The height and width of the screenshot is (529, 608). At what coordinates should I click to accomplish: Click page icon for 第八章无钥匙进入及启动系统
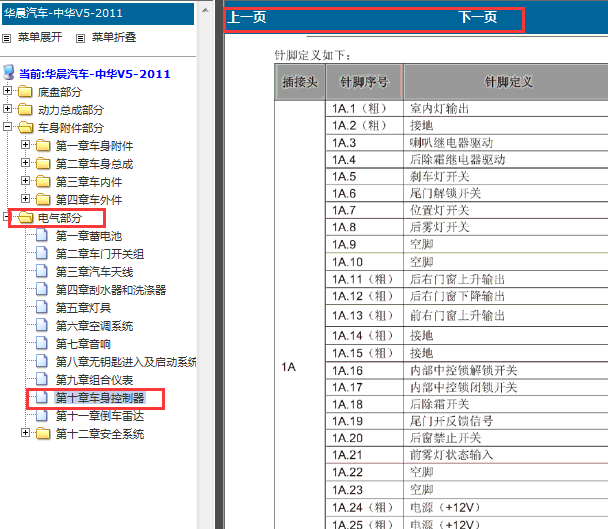point(42,361)
